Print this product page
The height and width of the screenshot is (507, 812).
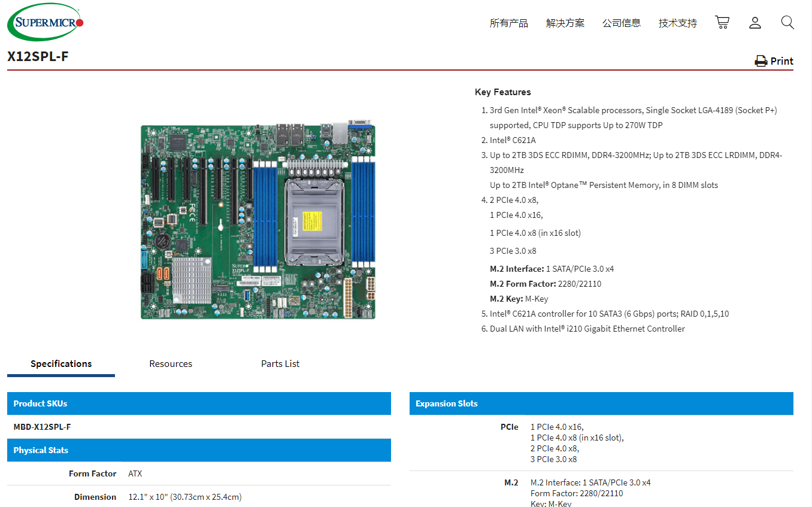click(774, 61)
